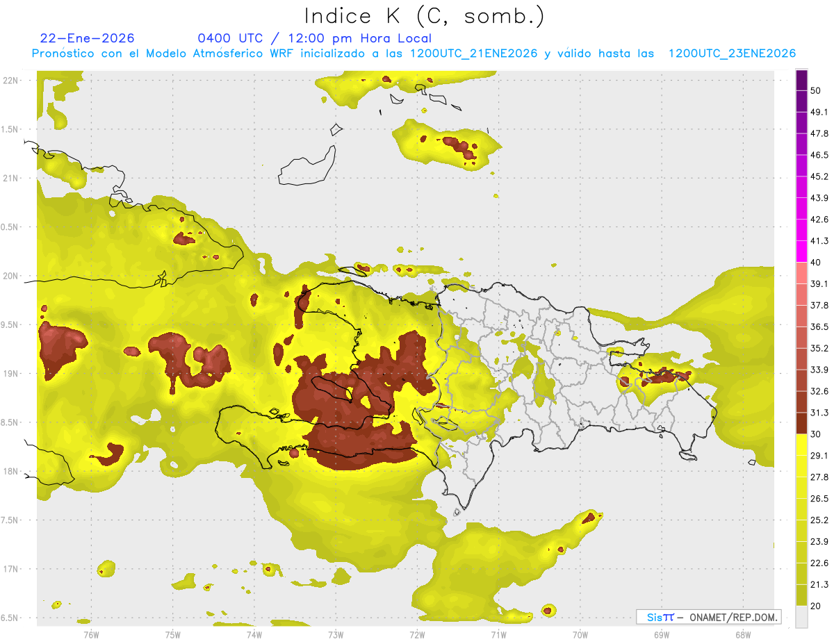Click the 'ONAMET/REP.DOM.' credit label

pyautogui.click(x=733, y=617)
